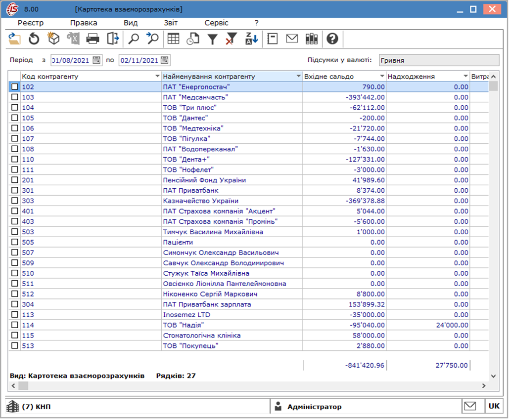The height and width of the screenshot is (420, 511).
Task: Tick the checkbox for row 304
Action: point(15,304)
